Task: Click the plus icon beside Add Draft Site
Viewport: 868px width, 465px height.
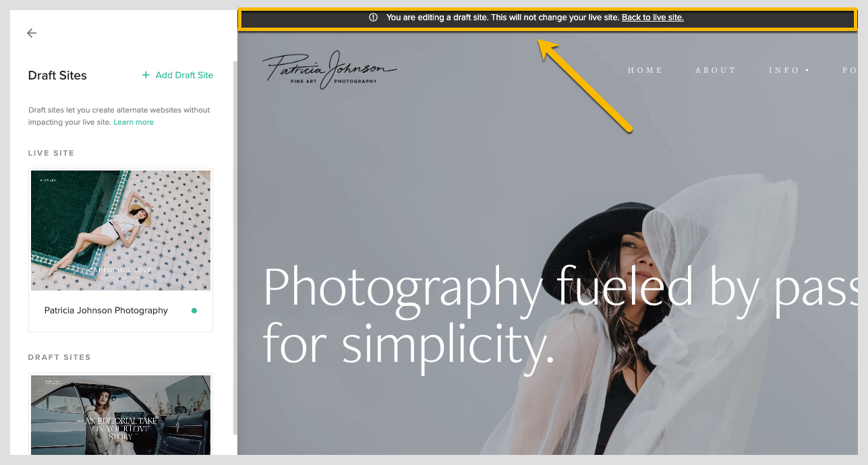Action: 146,75
